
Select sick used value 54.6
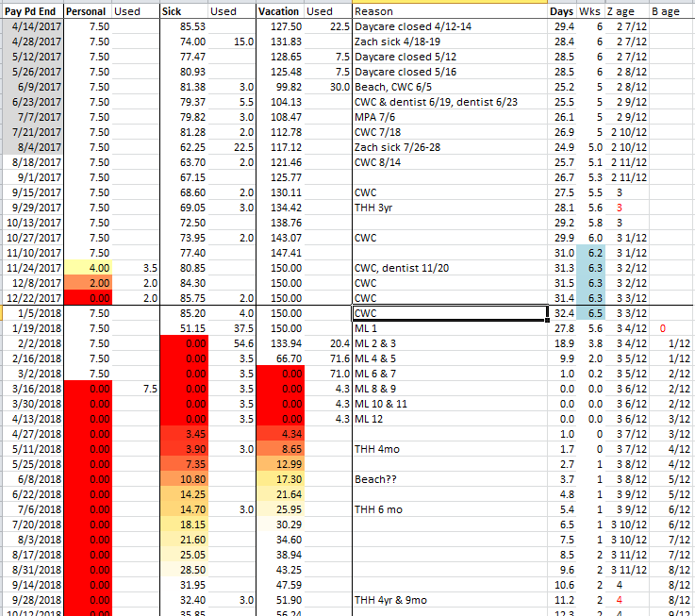click(232, 343)
